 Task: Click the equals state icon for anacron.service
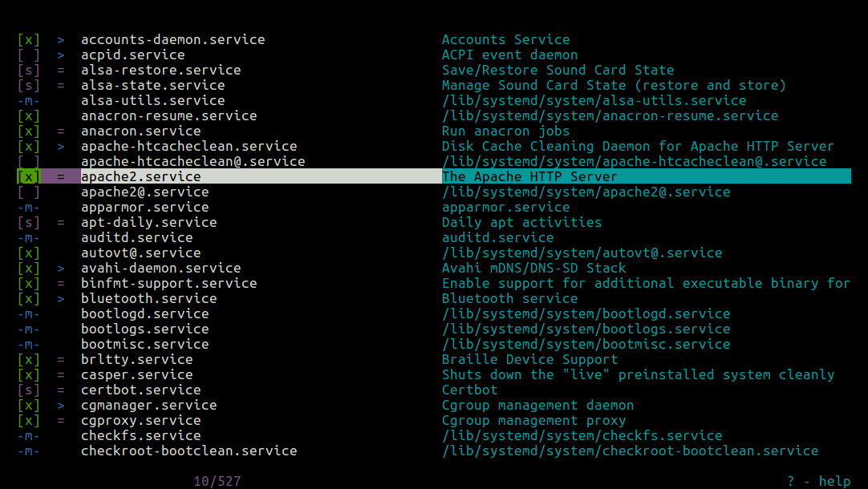[61, 131]
